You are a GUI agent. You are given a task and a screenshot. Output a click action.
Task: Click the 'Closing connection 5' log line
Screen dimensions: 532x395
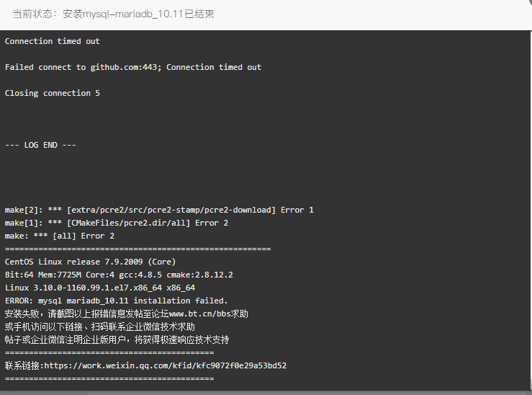coord(53,93)
